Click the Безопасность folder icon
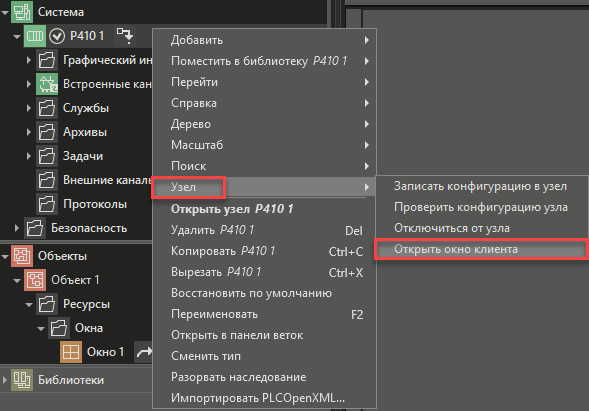 [35, 228]
